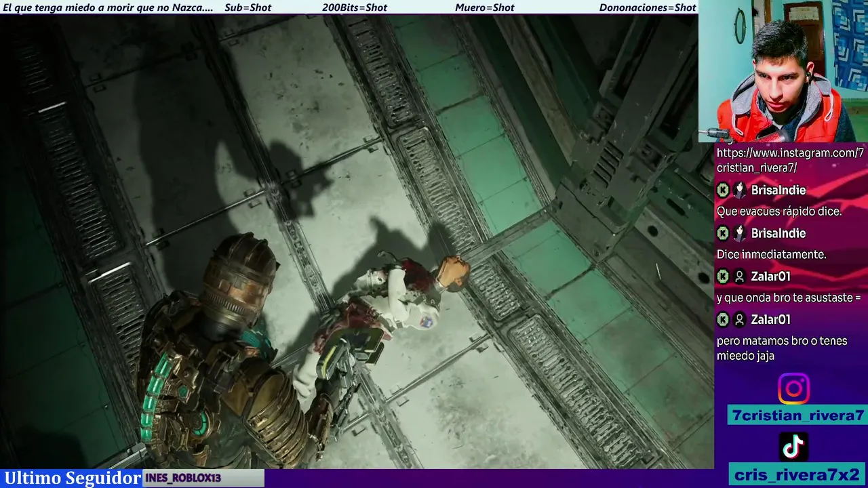Click the TikTok logo icon
The width and height of the screenshot is (868, 488).
tap(793, 447)
